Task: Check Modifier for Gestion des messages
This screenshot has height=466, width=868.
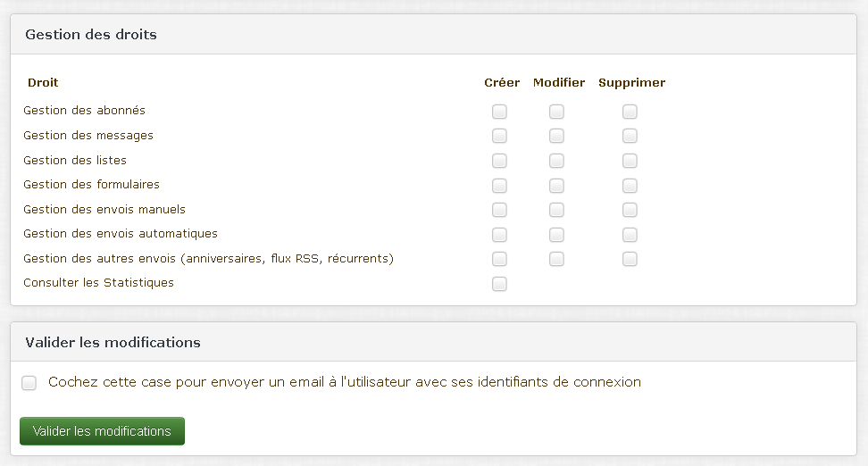Action: pyautogui.click(x=556, y=137)
